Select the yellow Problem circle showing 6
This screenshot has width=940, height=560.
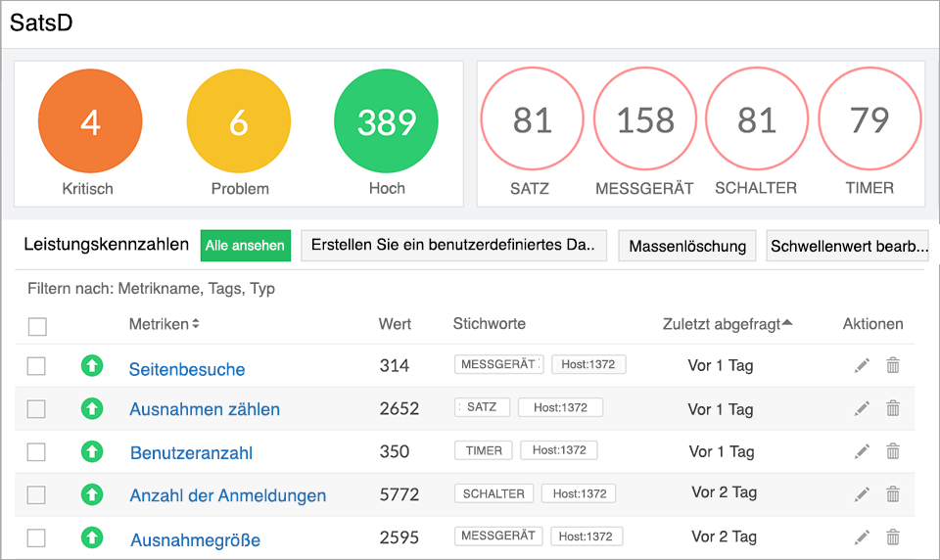(239, 121)
